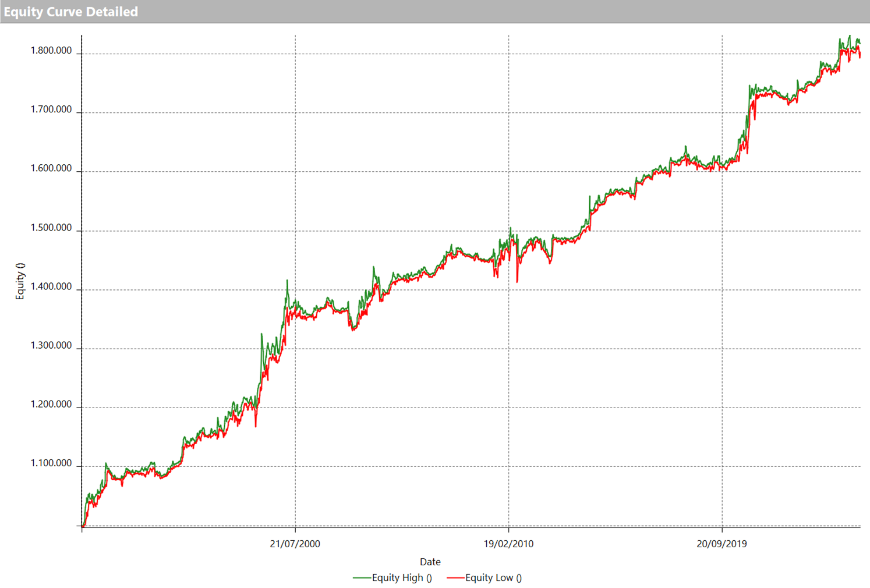
Task: Click the Equity Curve Detailed title bar
Action: tap(70, 12)
